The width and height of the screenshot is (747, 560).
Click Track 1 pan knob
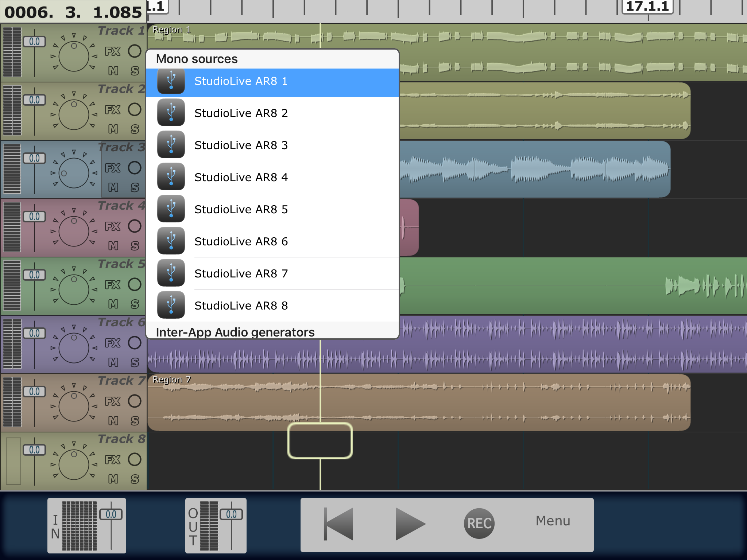pos(74,56)
